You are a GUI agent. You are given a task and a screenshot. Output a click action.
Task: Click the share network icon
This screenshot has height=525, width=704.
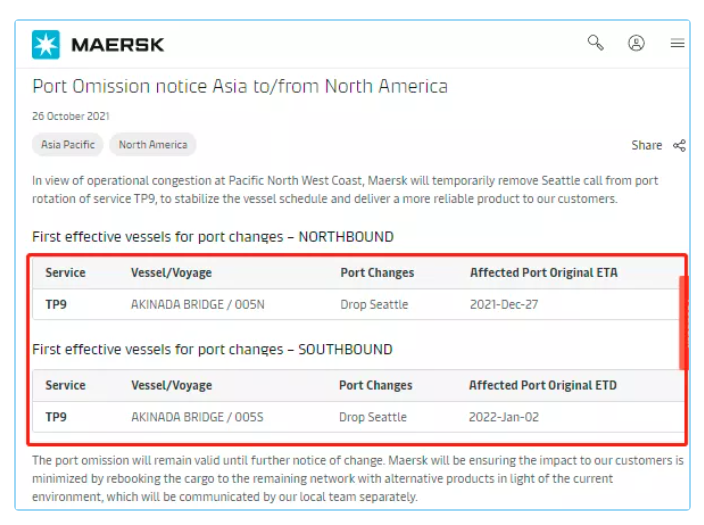point(679,146)
